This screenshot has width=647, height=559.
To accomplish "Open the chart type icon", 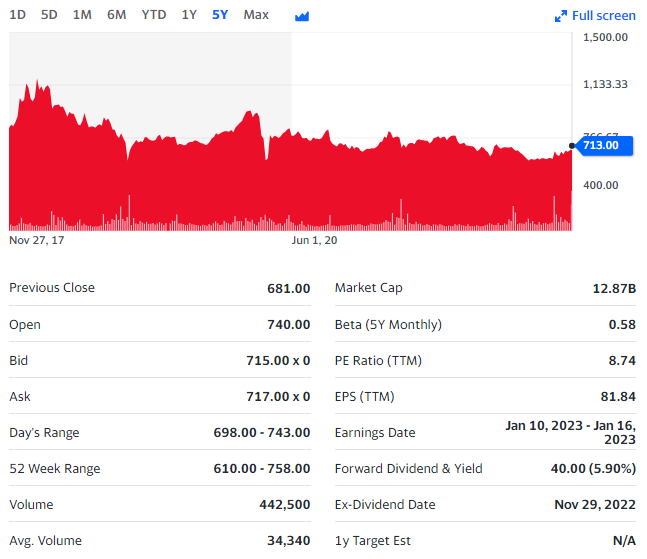I will click(x=302, y=17).
